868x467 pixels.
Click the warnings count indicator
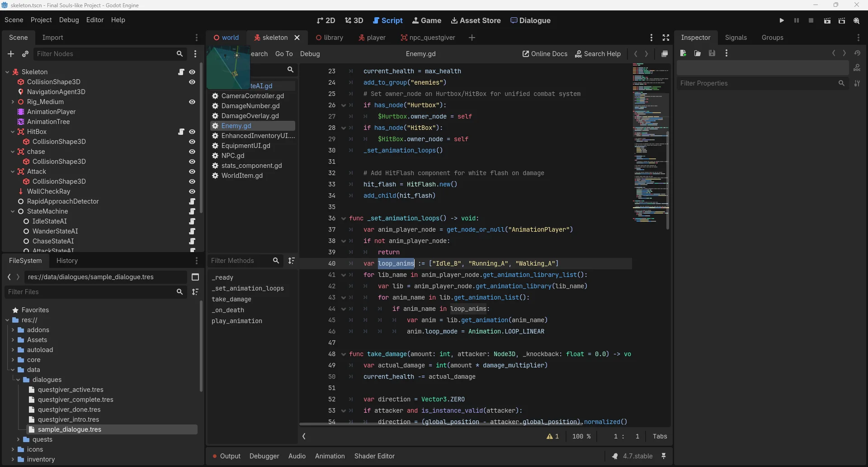pos(553,437)
